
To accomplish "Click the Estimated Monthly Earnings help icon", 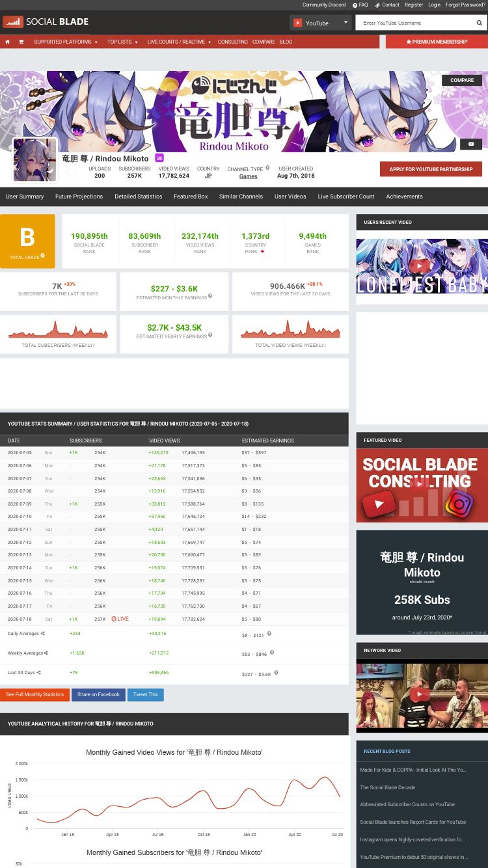I will (210, 296).
